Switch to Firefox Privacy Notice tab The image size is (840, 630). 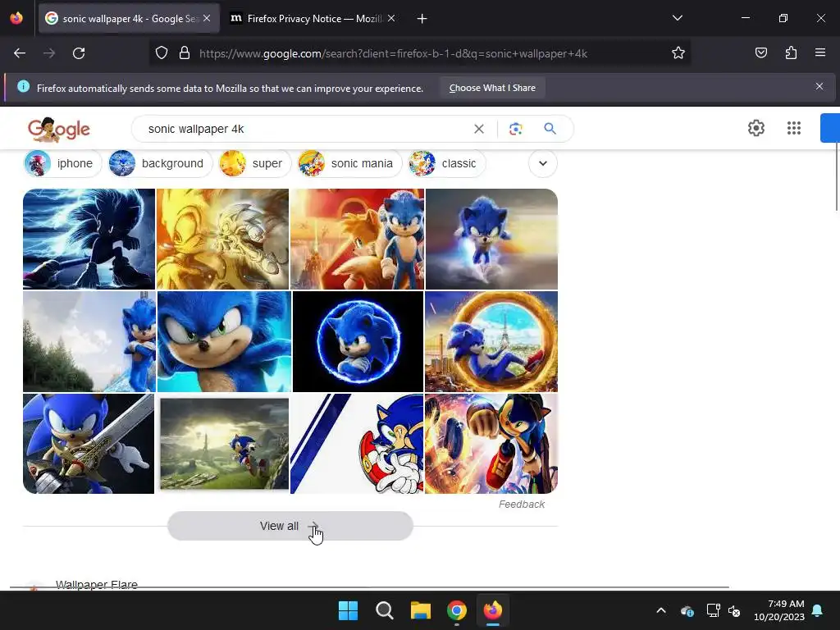coord(313,19)
